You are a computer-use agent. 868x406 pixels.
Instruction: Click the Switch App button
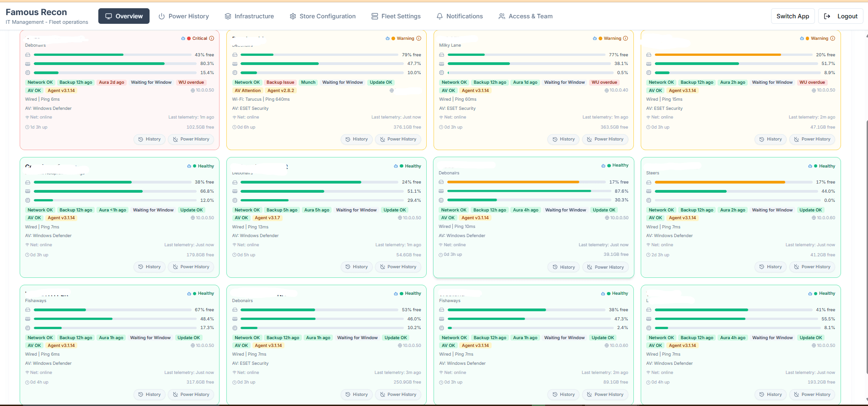[x=793, y=16]
